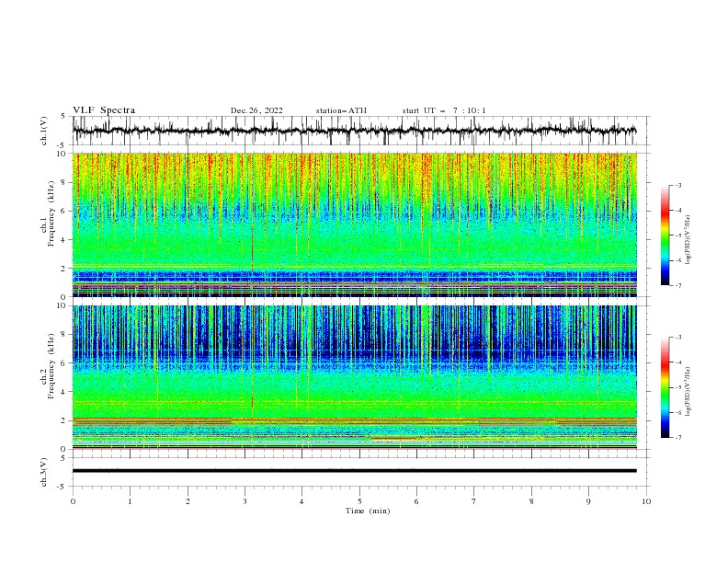
Task: Click the ch.1 frequency axis "4" tick label
Action: click(64, 240)
